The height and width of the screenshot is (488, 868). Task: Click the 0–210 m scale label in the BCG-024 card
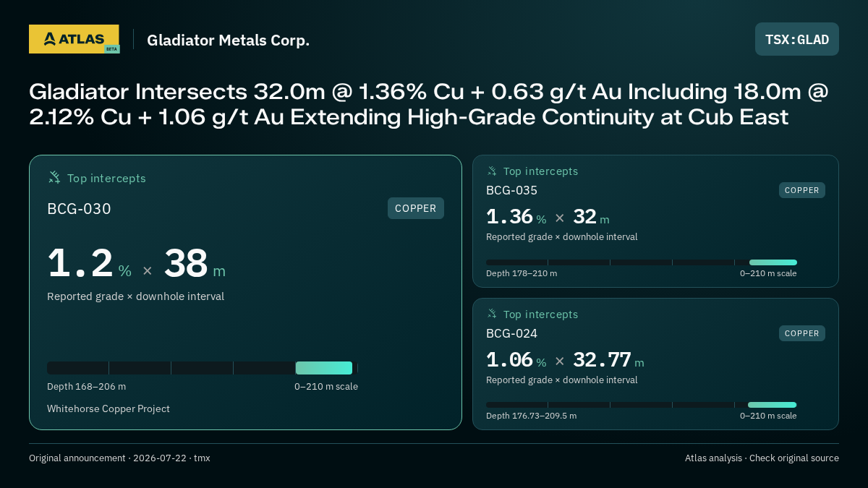coord(768,416)
